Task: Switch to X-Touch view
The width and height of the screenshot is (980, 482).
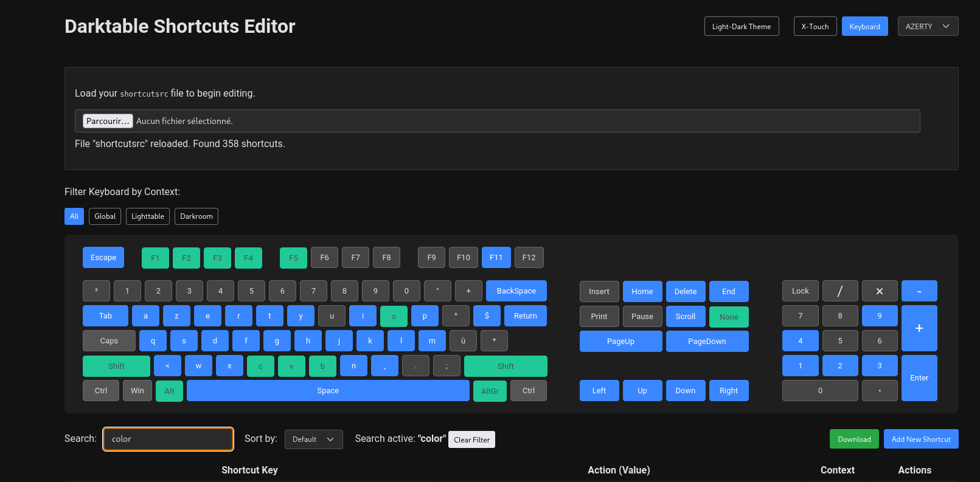Action: [815, 27]
